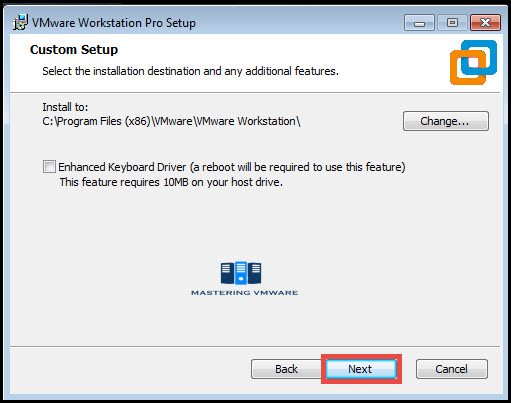Click the Enhanced Keyboard Driver label text
The height and width of the screenshot is (403, 511).
point(232,167)
